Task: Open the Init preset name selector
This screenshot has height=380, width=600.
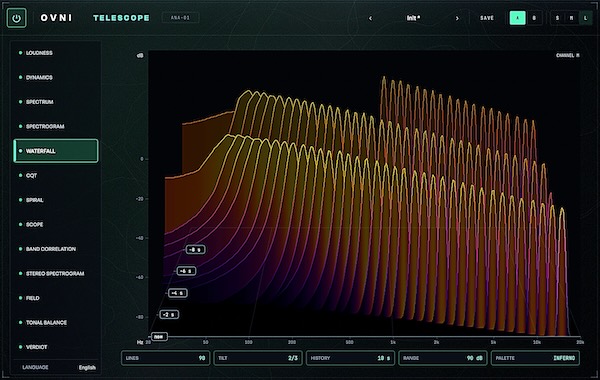Action: coord(413,18)
